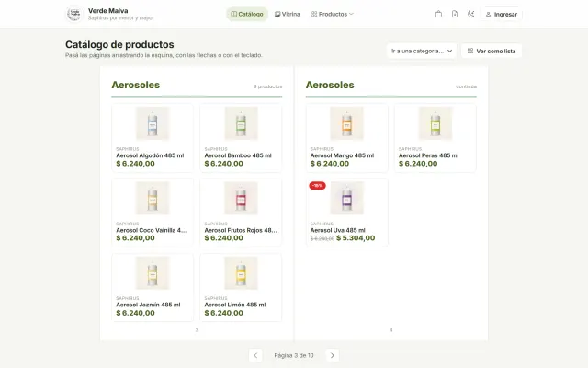588x368 pixels.
Task: Click the file download icon in header
Action: pyautogui.click(x=455, y=15)
